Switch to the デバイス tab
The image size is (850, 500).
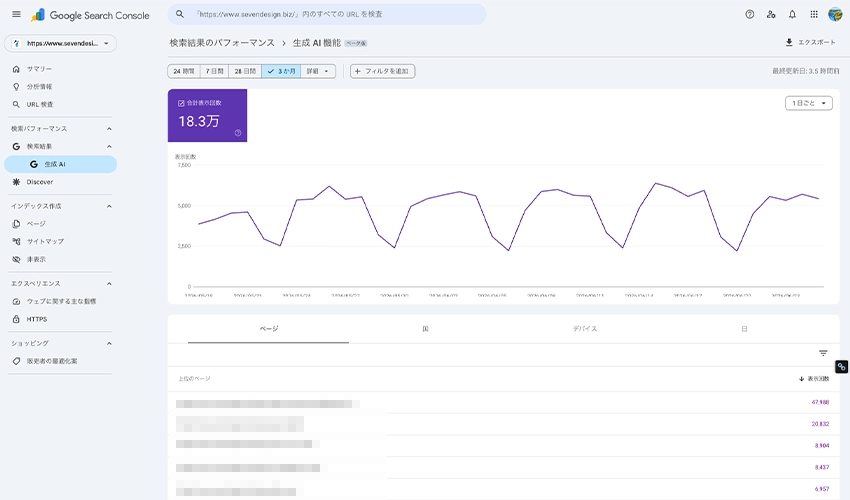[585, 329]
